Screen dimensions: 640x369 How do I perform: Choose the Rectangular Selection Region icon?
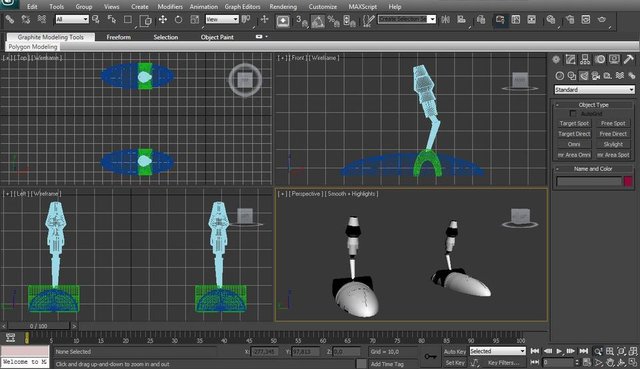128,19
